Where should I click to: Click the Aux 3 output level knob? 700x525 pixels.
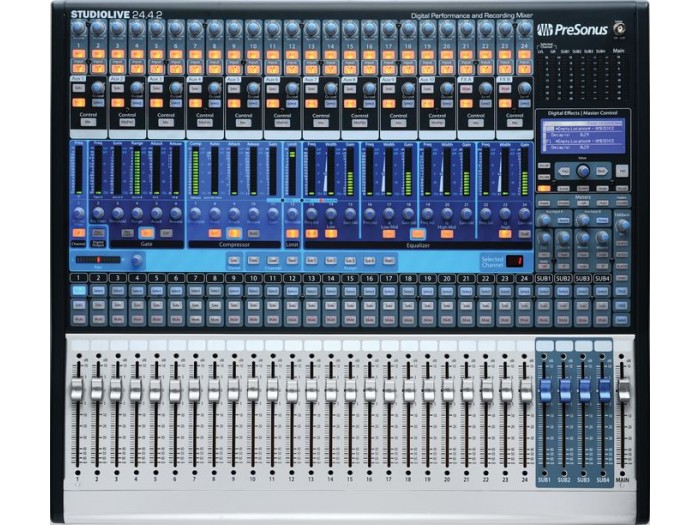176,88
